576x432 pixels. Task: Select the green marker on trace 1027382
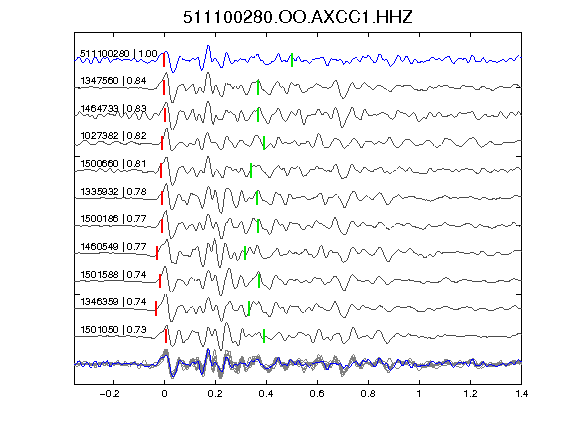tap(264, 143)
